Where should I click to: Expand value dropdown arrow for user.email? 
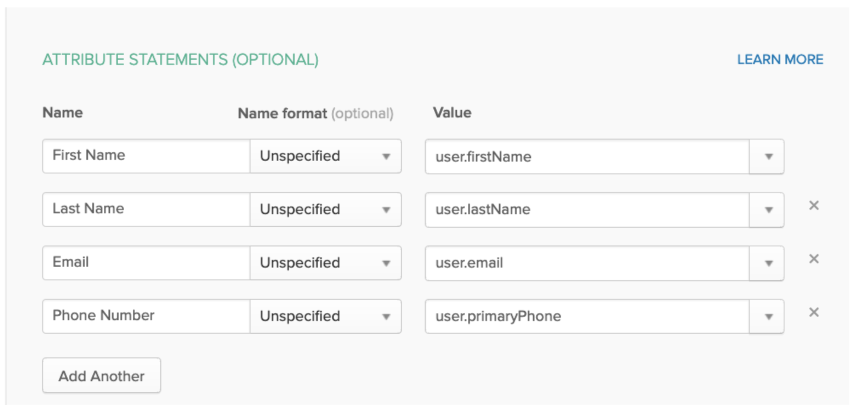click(x=767, y=263)
